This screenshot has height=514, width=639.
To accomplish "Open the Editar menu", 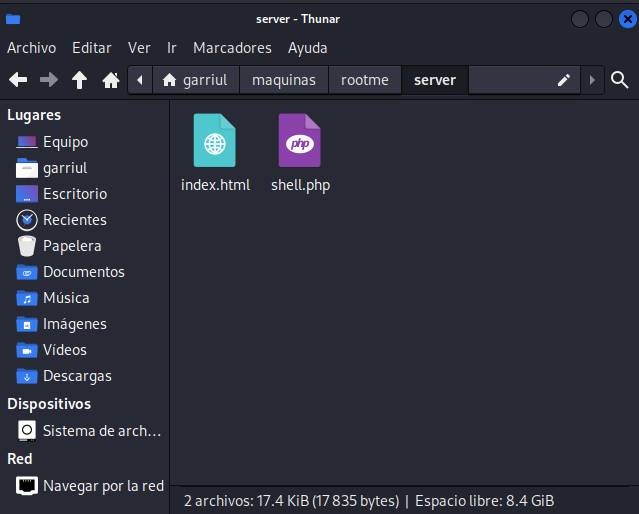I will 92,48.
